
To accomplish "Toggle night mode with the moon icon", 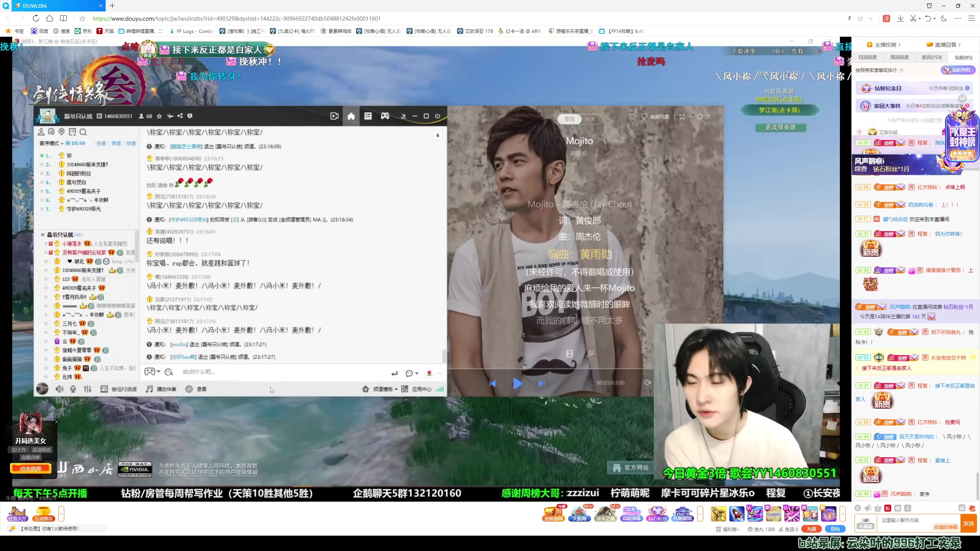I will [944, 18].
